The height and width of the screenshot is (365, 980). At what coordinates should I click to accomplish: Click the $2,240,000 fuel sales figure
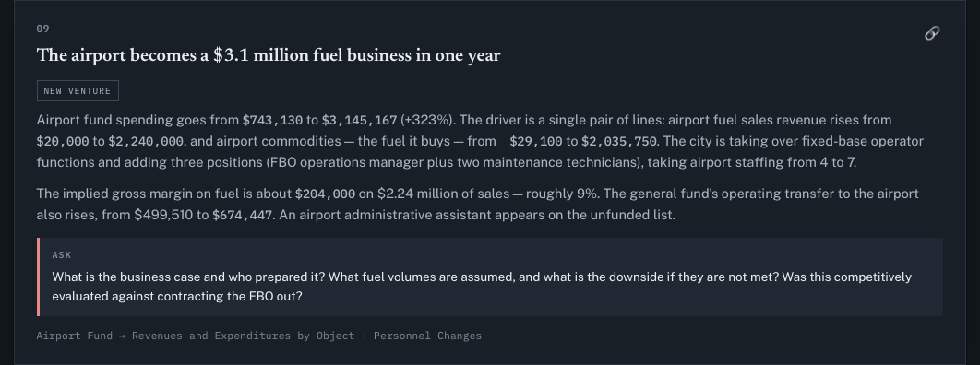[x=146, y=141]
